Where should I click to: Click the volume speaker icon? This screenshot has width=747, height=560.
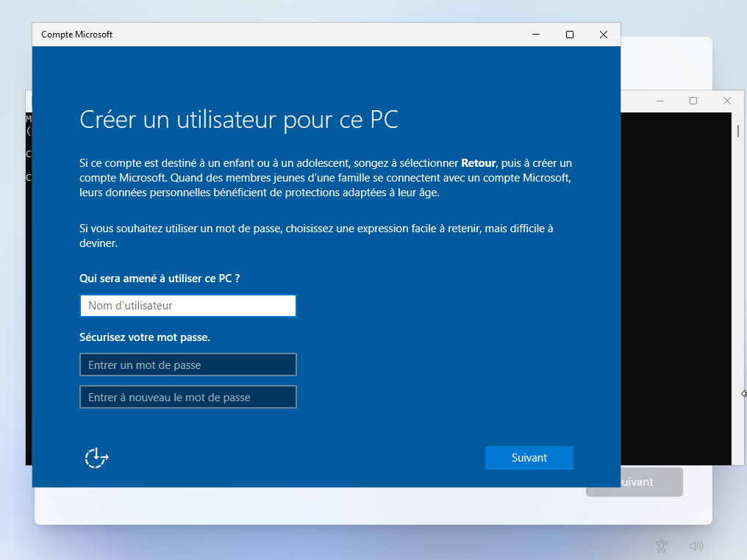click(696, 546)
